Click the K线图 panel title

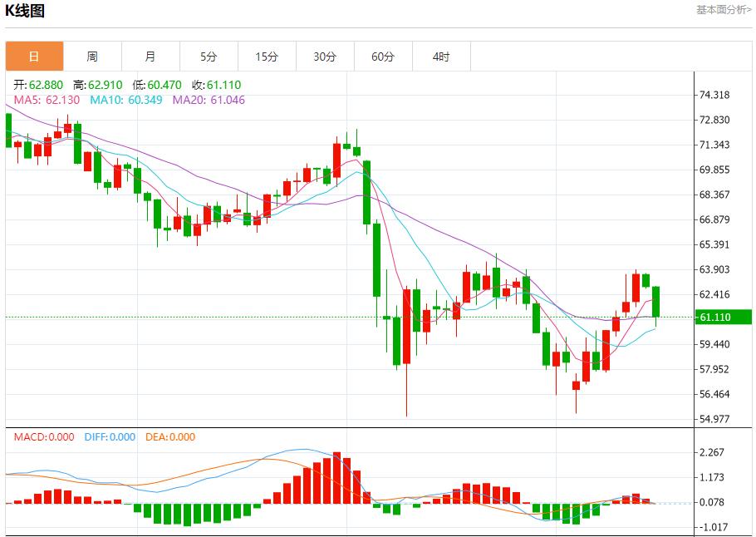pyautogui.click(x=25, y=11)
